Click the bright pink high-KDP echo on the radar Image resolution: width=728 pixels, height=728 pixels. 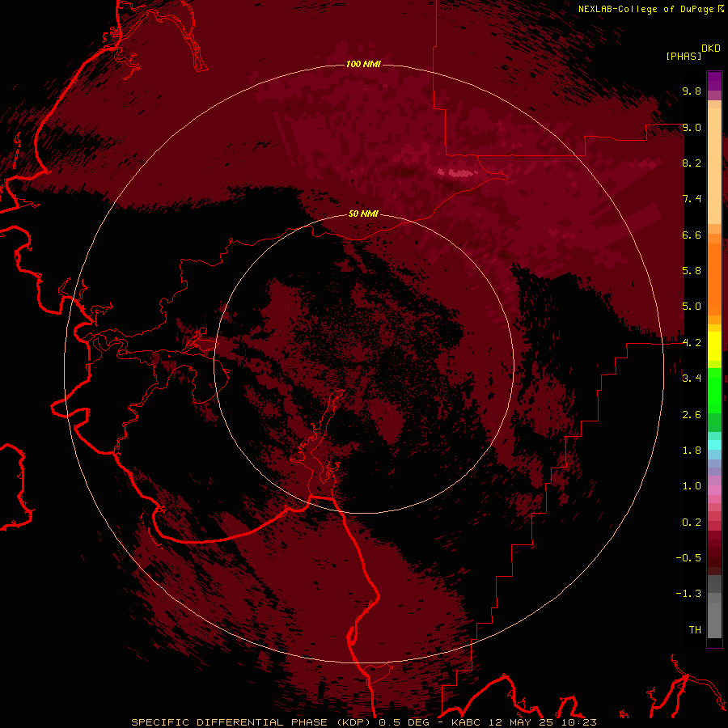pos(459,173)
